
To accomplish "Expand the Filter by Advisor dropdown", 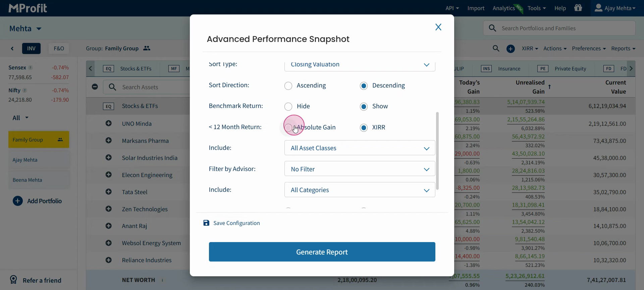I will tap(360, 169).
